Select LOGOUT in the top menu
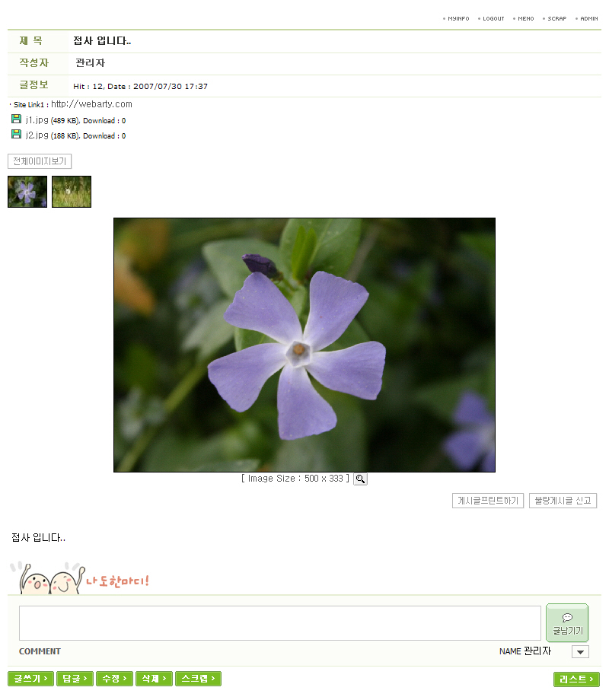The image size is (609, 700). [x=493, y=19]
